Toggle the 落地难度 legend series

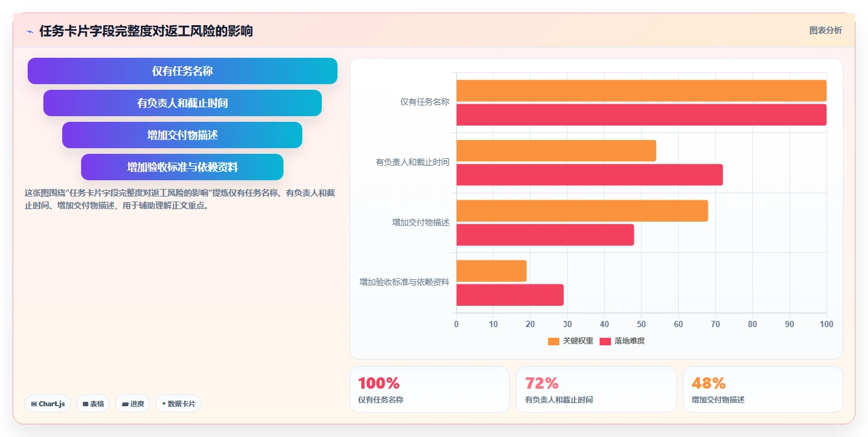pos(622,341)
